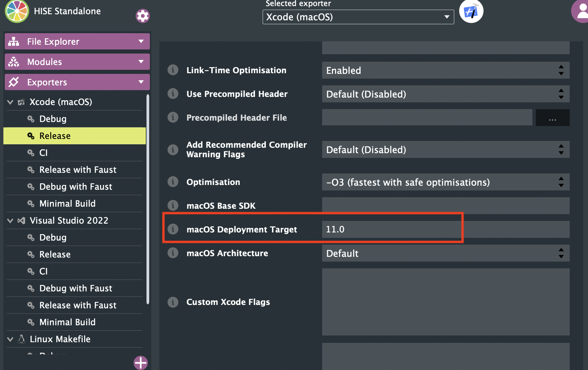Collapse the Linux Makefile tree node
Viewport: 588px width, 370px height.
pyautogui.click(x=10, y=339)
